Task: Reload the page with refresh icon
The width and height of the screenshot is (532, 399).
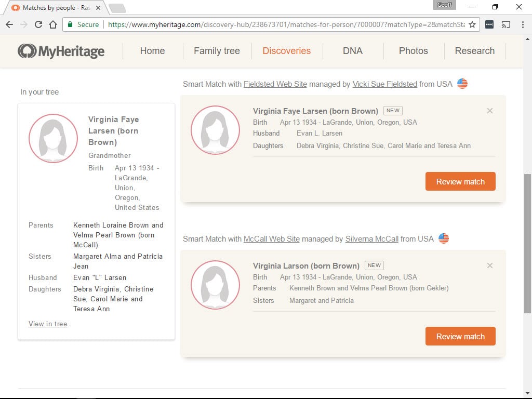Action: pos(38,24)
